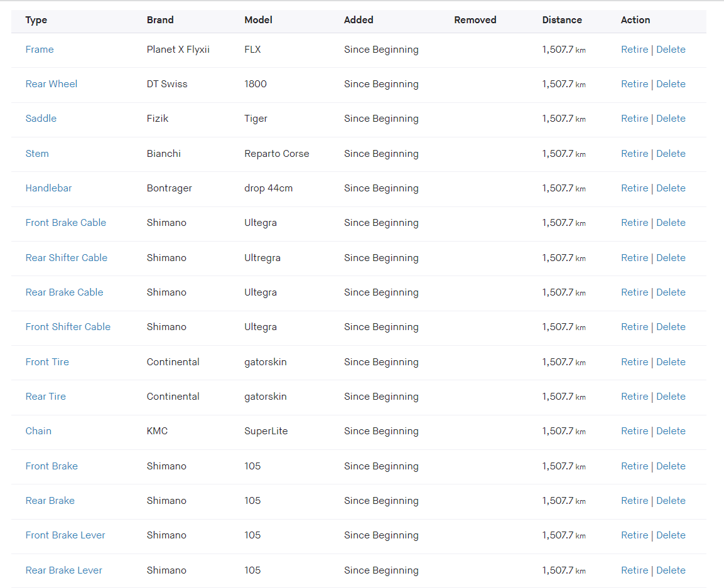Viewport: 724px width, 588px height.
Task: Delete the Front Tire
Action: (x=671, y=362)
